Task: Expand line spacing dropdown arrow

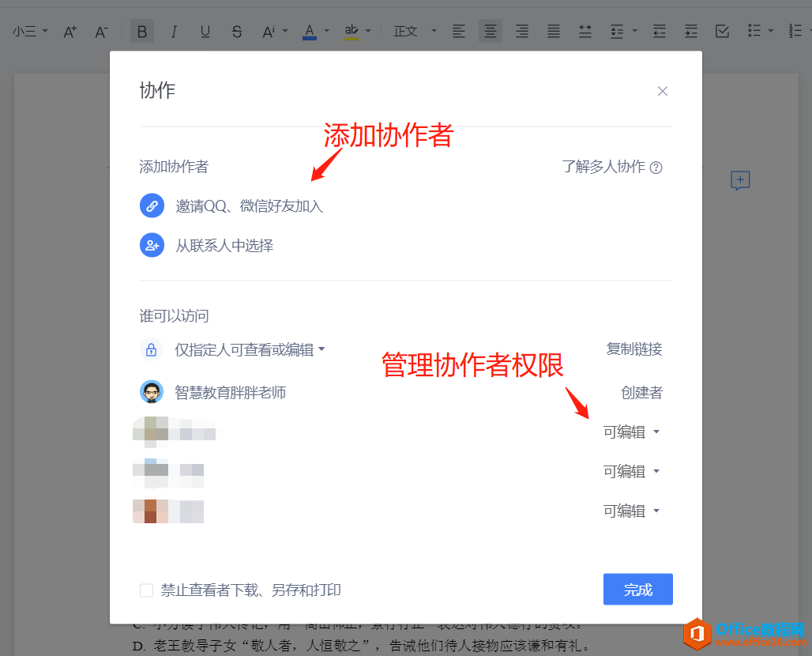Action: point(635,31)
